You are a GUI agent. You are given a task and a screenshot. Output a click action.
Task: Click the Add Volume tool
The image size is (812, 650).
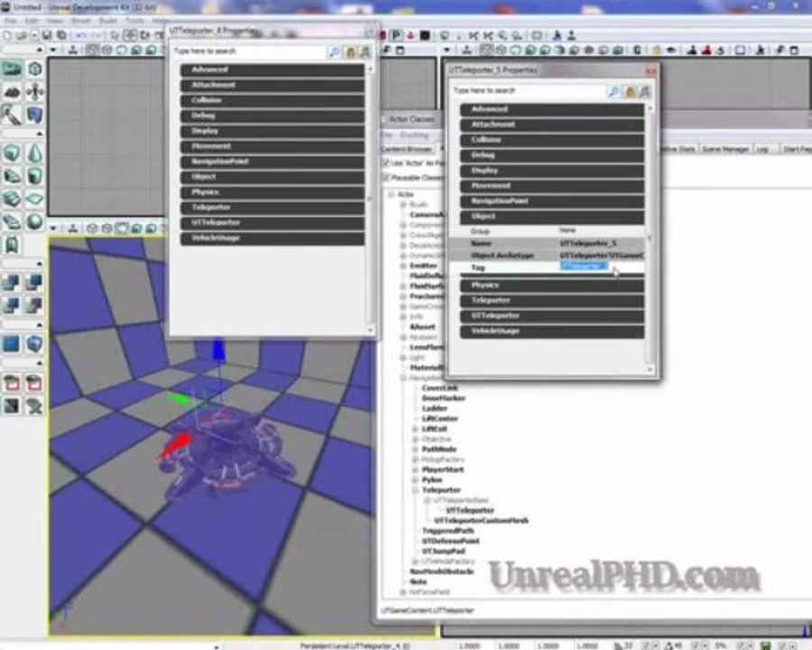[x=34, y=344]
